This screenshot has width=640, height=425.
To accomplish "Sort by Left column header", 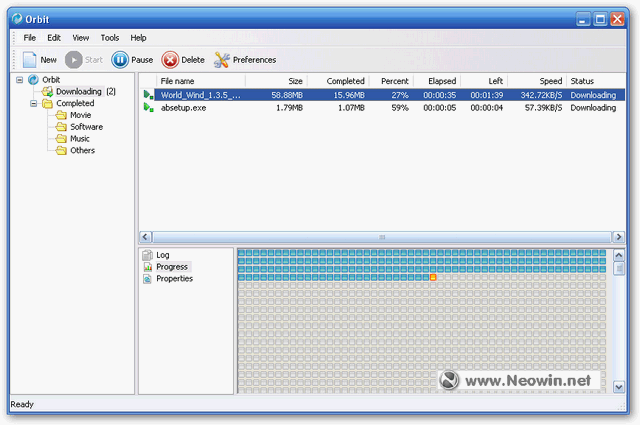I will tap(484, 81).
